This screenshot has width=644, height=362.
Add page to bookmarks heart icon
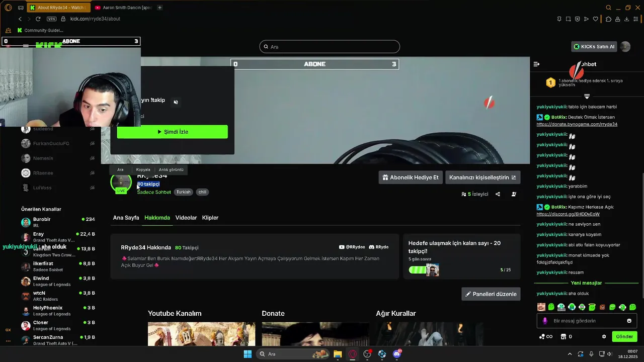tap(596, 19)
